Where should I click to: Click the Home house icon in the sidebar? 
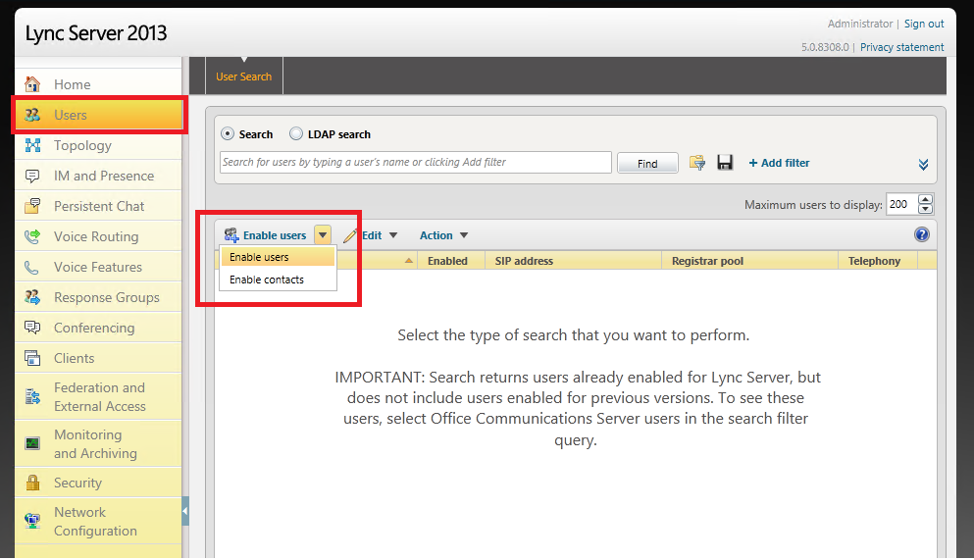click(x=32, y=83)
